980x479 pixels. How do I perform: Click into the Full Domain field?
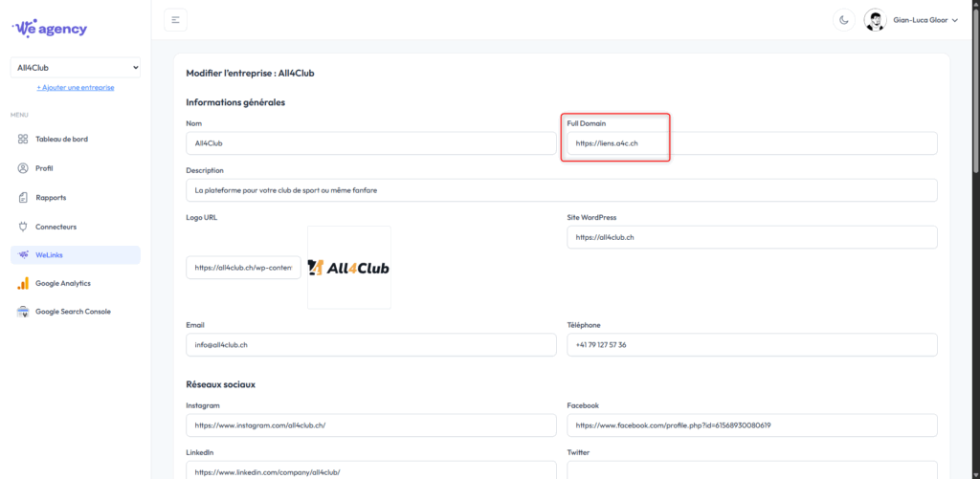[752, 143]
